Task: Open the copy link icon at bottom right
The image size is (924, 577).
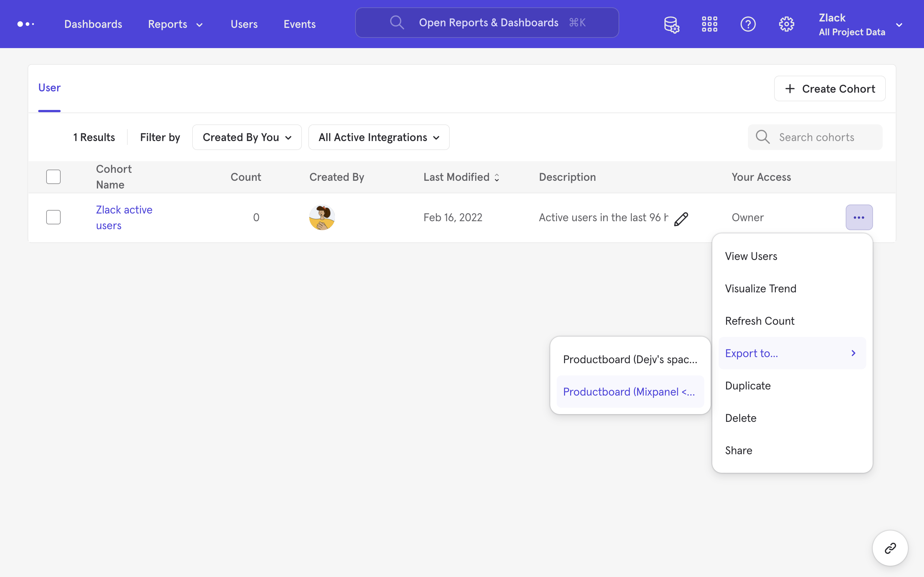Action: point(890,548)
